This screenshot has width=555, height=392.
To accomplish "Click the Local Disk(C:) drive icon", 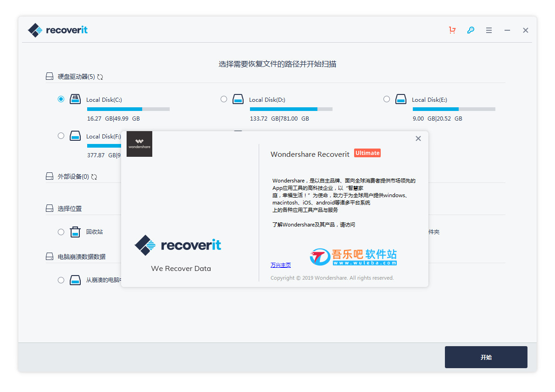I will tap(75, 99).
